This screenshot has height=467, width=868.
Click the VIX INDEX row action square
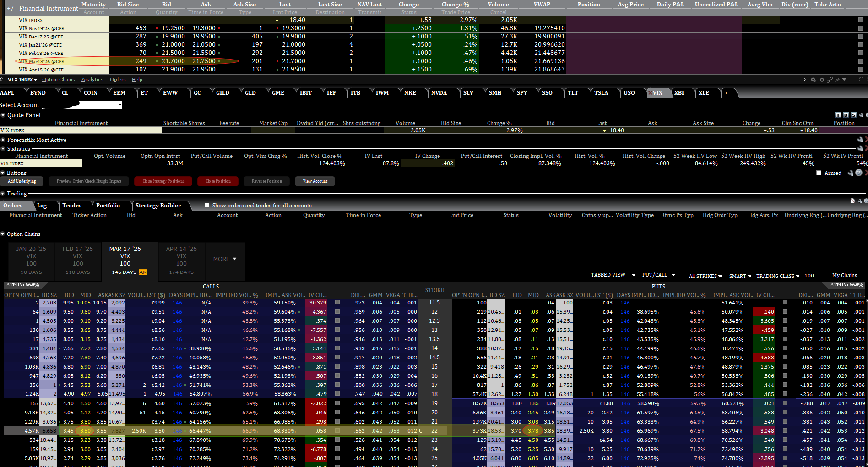pos(861,20)
